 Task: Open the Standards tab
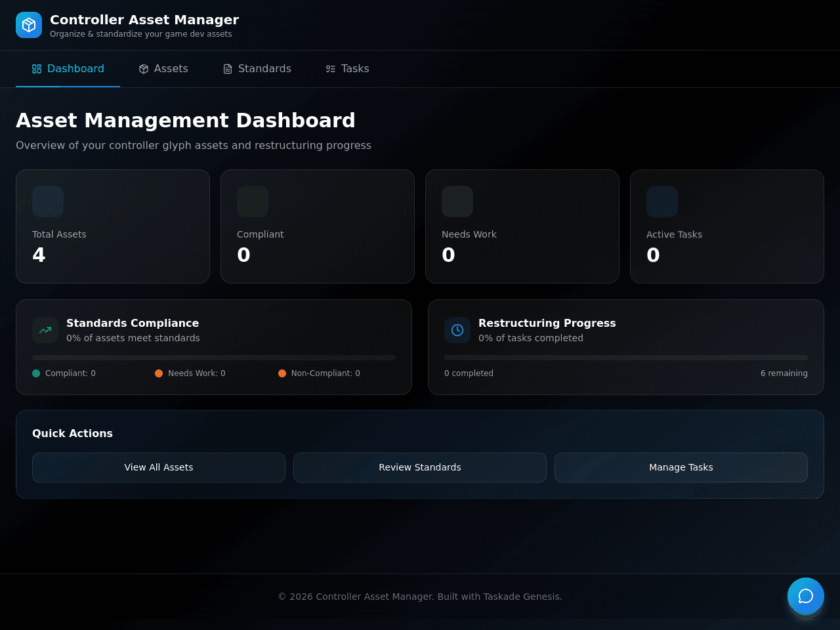pyautogui.click(x=257, y=69)
